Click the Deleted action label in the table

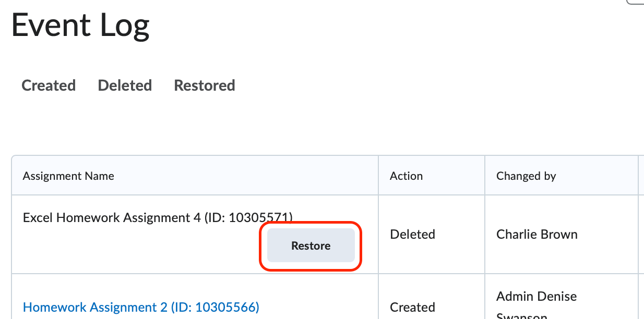(x=412, y=235)
